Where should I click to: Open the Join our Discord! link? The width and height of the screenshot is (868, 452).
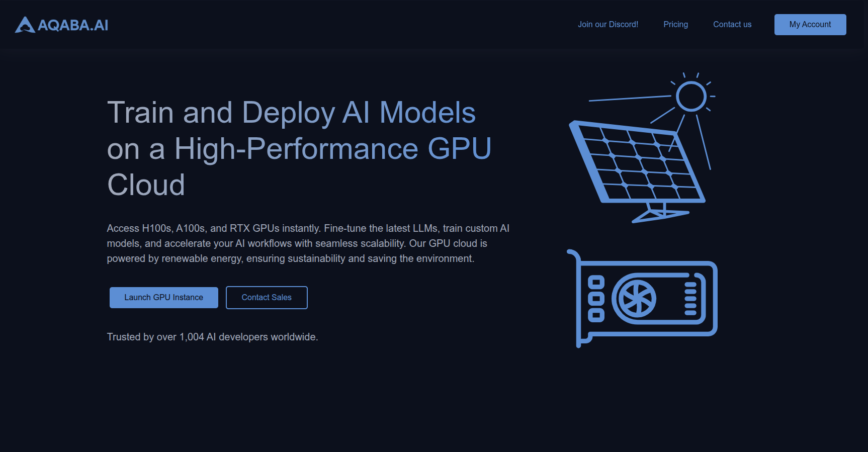point(607,24)
